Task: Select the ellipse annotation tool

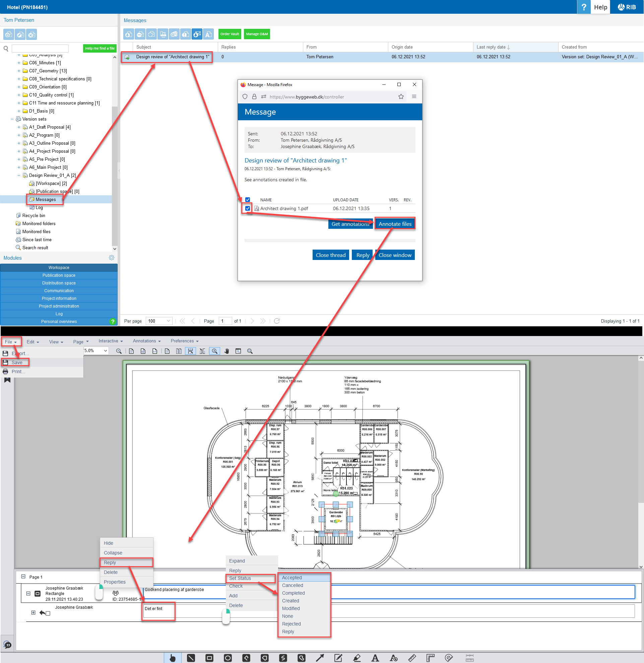Action: pyautogui.click(x=228, y=658)
